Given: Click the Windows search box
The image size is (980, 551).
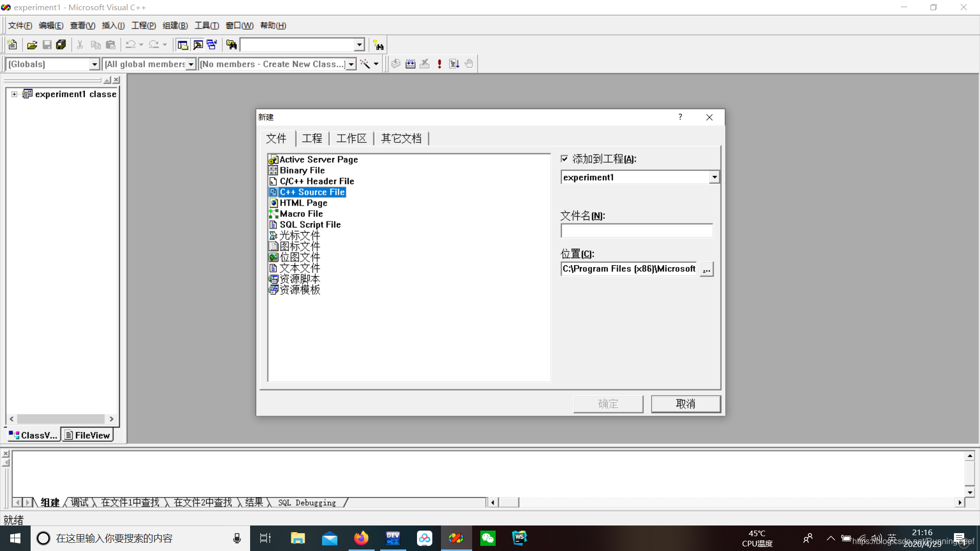Looking at the screenshot, I should 140,538.
